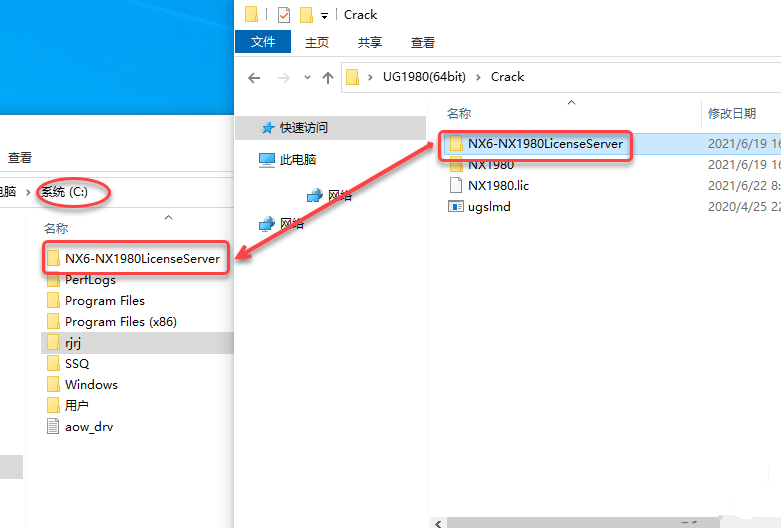Select UG1980(64bit) in the address path
This screenshot has height=528, width=781.
click(x=424, y=77)
